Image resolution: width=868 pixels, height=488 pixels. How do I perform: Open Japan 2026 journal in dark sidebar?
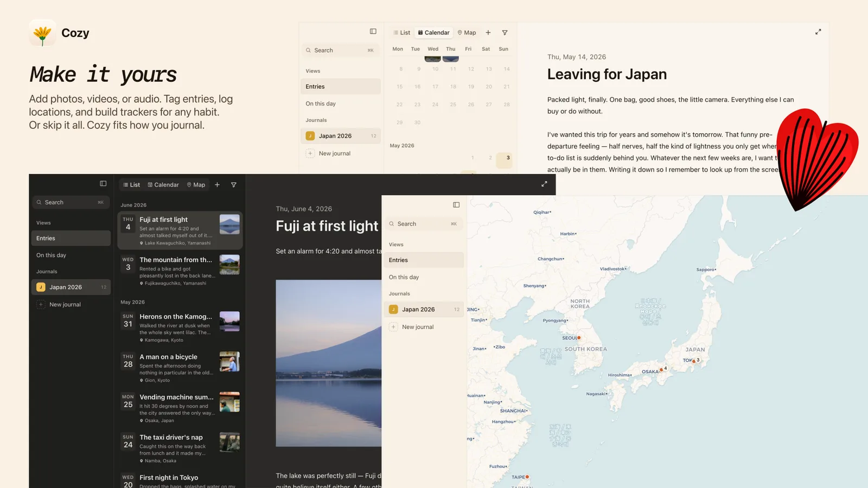(x=71, y=287)
